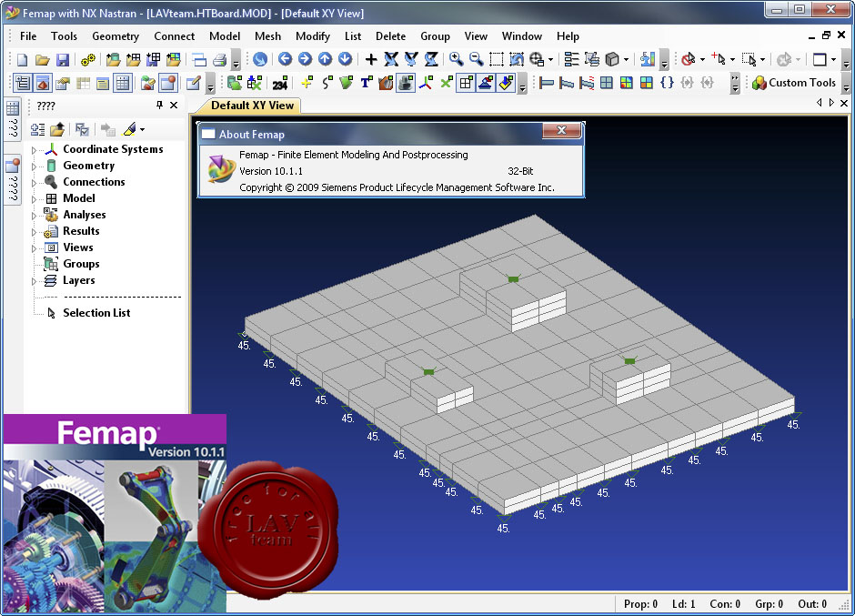Toggle the window with red ball button

(168, 83)
